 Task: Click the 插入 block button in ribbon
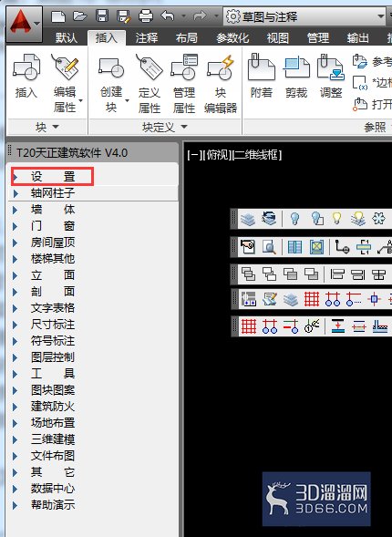point(26,76)
